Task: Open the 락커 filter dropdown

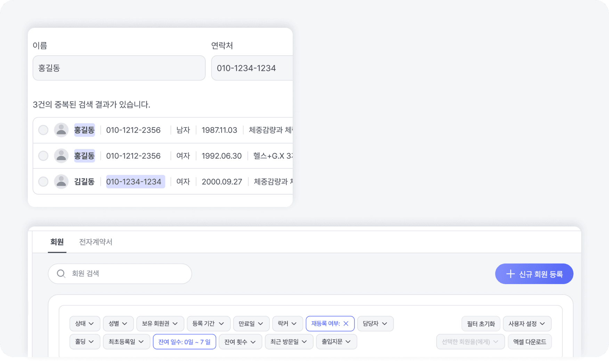Action: pyautogui.click(x=287, y=323)
